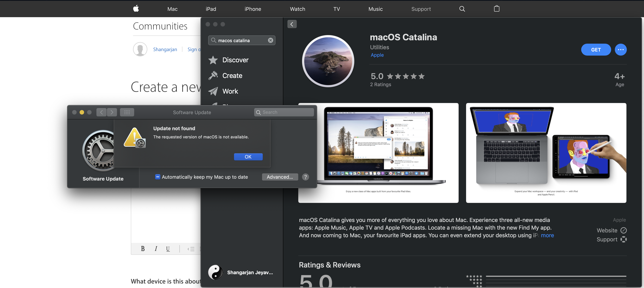Clear the macos catalina search field
This screenshot has height=288, width=644.
(270, 40)
